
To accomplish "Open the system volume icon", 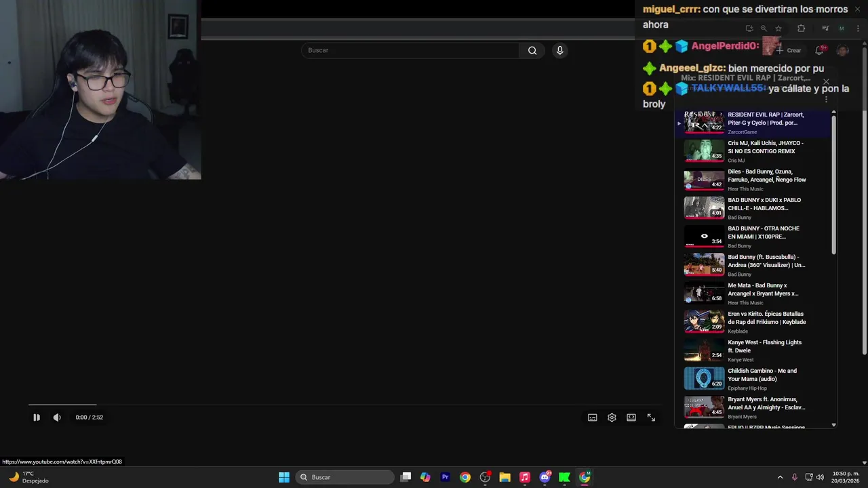I will click(820, 477).
